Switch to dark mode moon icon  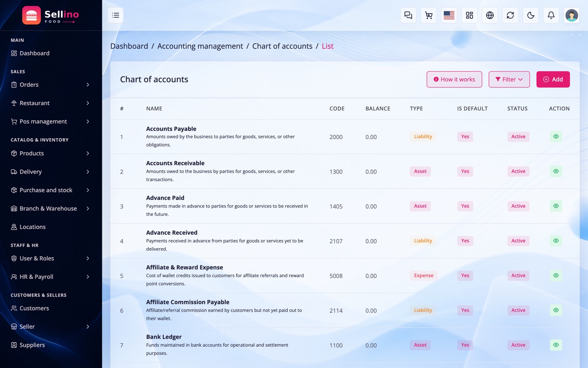coord(531,15)
